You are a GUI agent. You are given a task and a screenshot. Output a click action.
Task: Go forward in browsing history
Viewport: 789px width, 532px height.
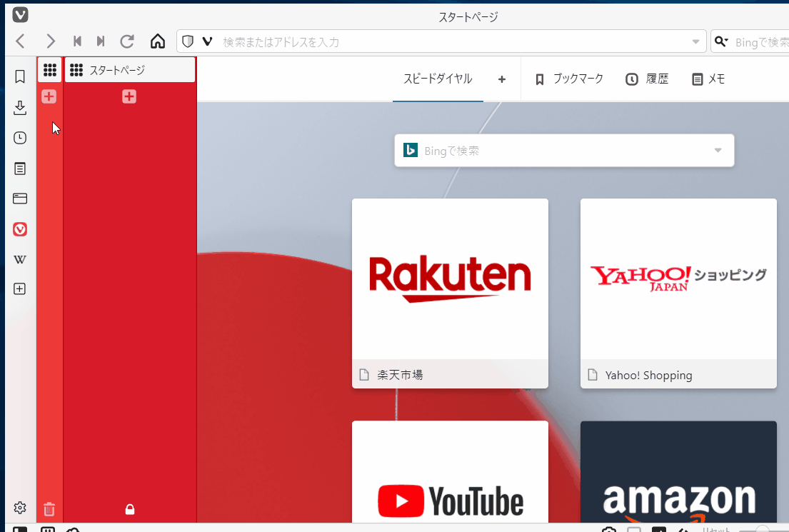[50, 41]
